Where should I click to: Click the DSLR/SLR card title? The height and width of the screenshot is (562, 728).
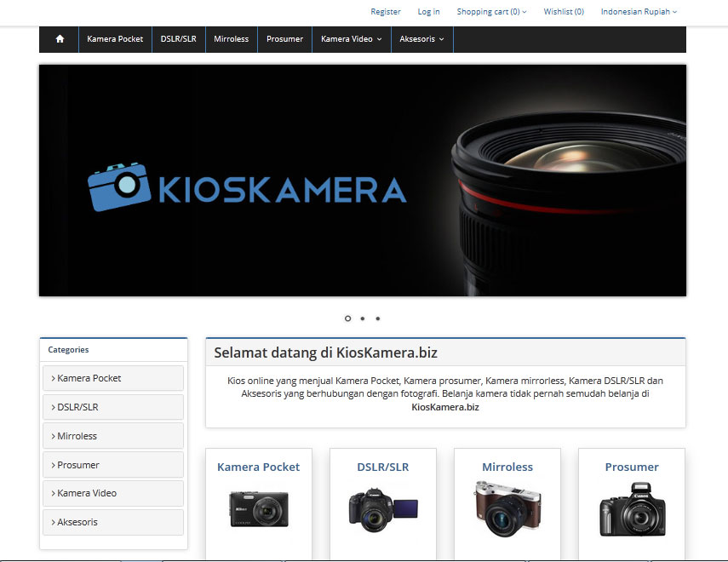coord(383,467)
